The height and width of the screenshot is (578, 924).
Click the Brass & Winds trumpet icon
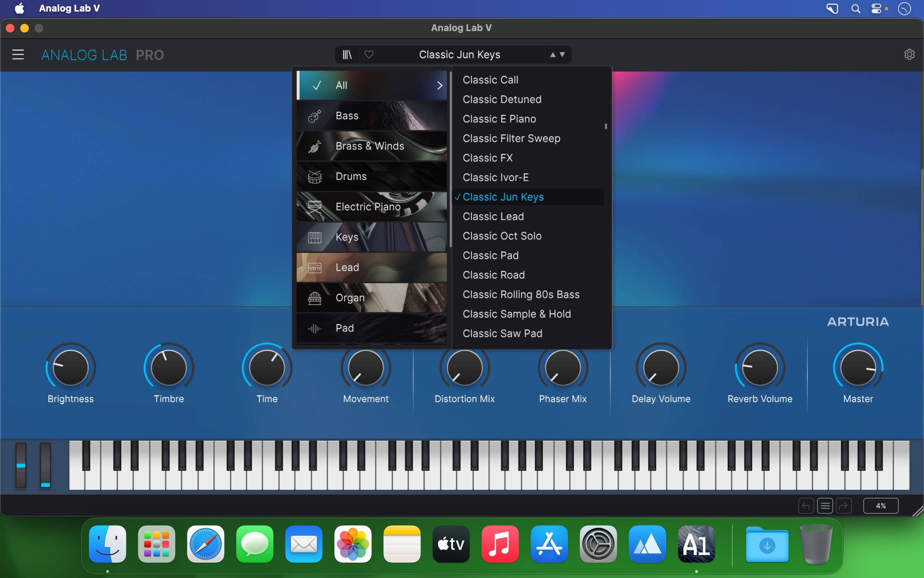pos(314,146)
